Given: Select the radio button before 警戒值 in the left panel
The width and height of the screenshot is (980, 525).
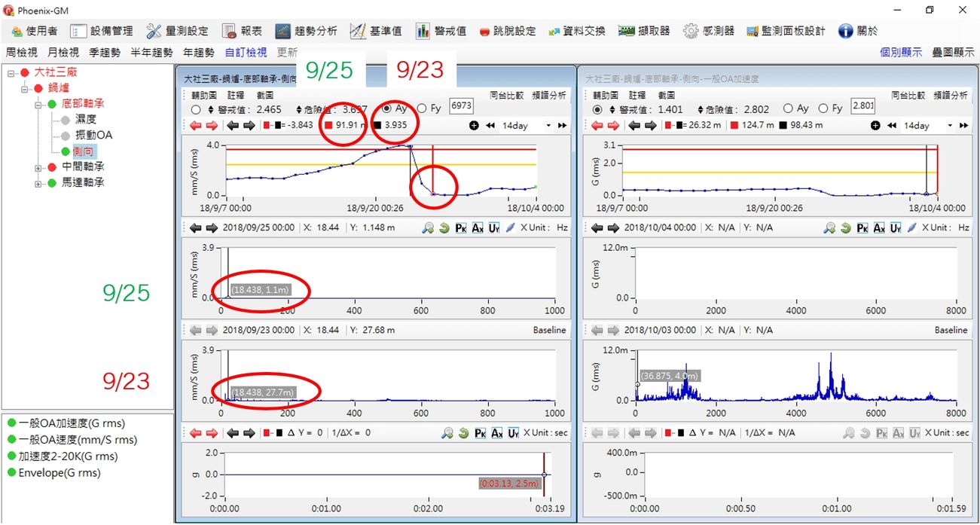Looking at the screenshot, I should pos(196,109).
